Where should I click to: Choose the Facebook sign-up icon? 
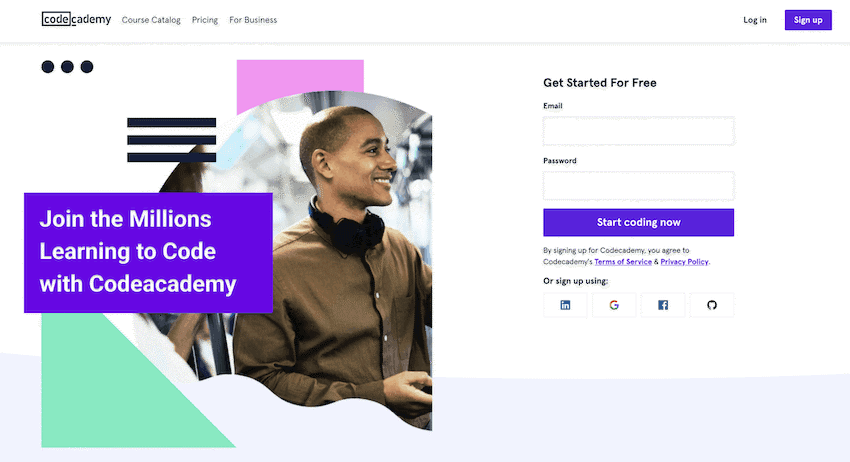[x=662, y=305]
